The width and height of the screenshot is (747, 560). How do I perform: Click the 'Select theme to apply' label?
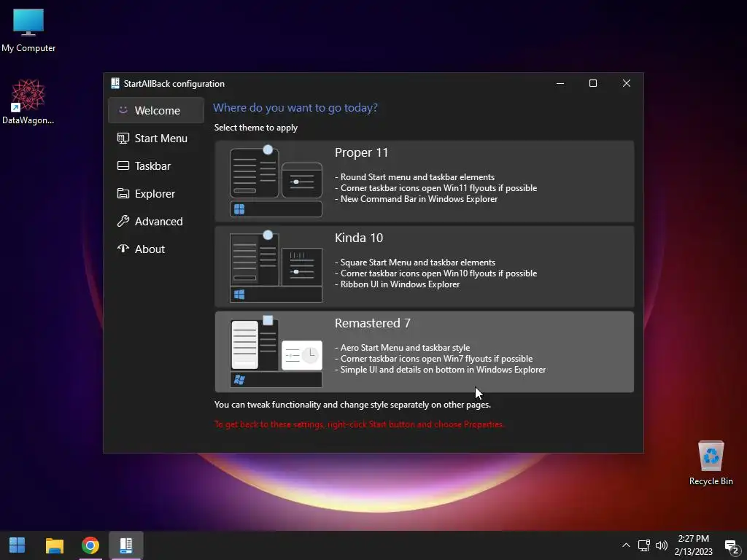point(256,128)
